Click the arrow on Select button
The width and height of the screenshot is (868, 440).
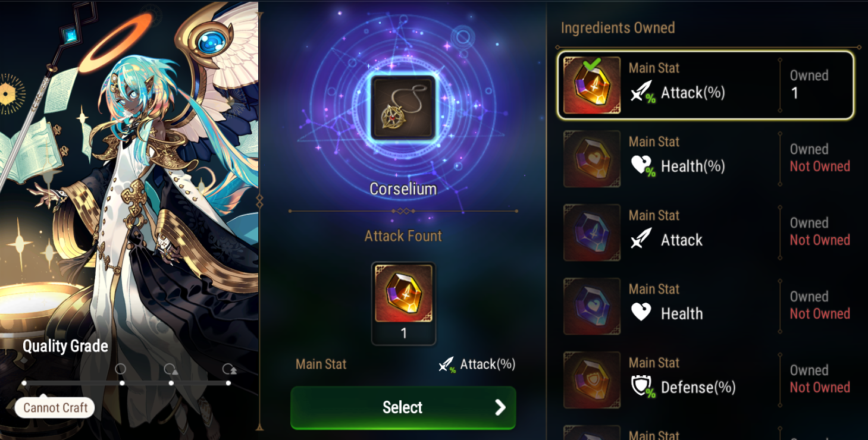pyautogui.click(x=500, y=407)
